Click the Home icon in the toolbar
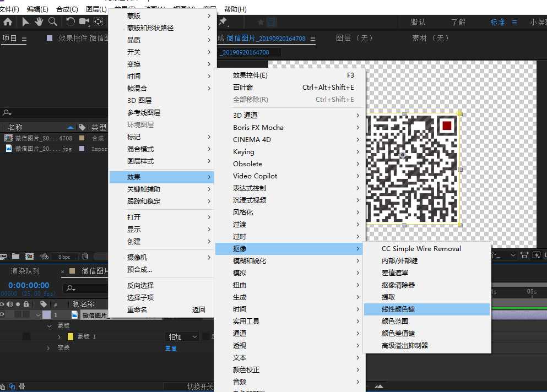 pos(8,22)
